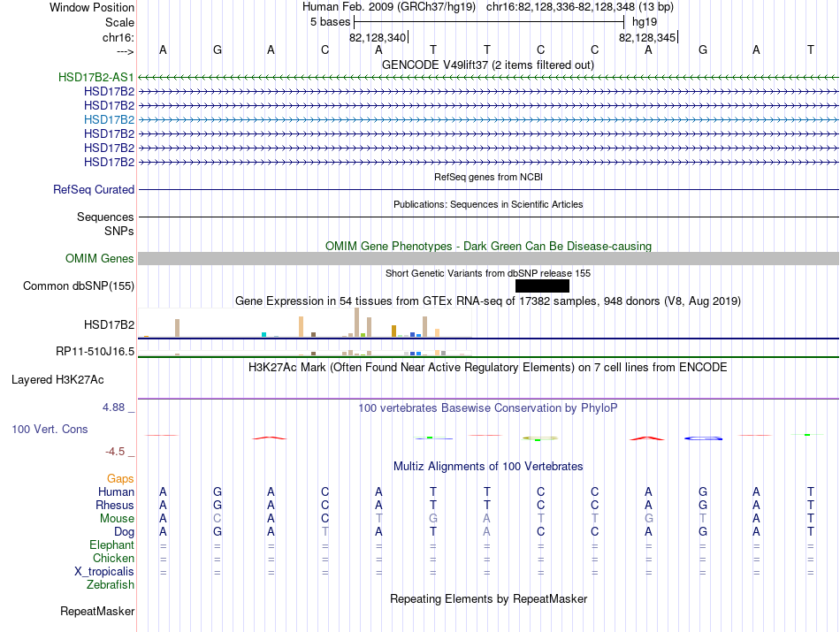Click the green HSD17B2-AS1 antisense transcript arrows
This screenshot has width=840, height=632.
click(x=488, y=78)
